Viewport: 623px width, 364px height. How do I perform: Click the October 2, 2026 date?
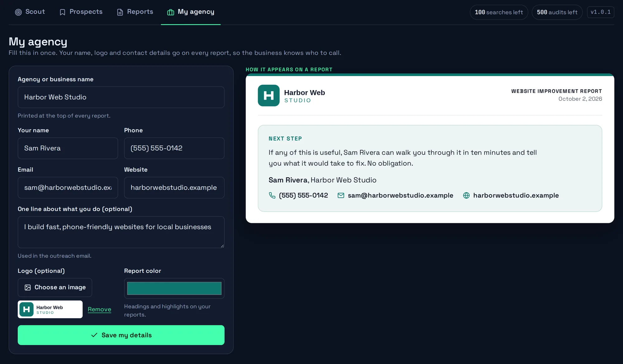[580, 99]
